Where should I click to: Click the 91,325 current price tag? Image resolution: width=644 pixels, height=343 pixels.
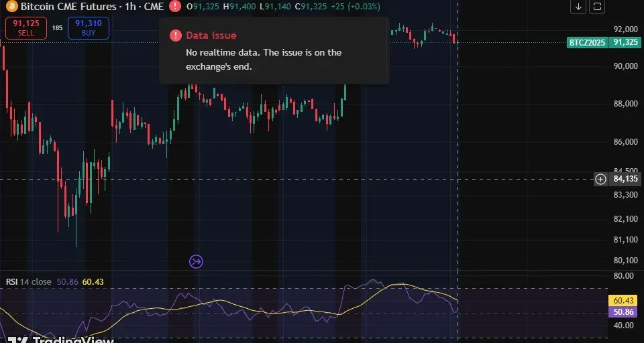[626, 42]
